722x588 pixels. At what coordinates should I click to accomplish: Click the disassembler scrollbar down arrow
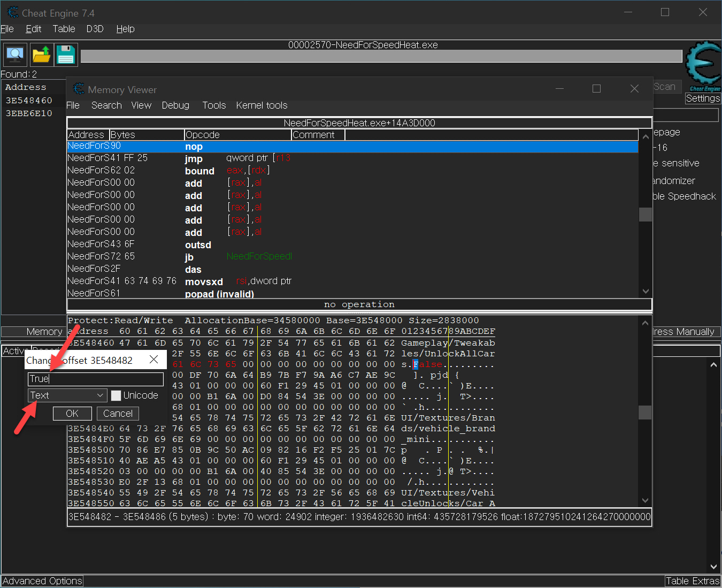click(646, 291)
